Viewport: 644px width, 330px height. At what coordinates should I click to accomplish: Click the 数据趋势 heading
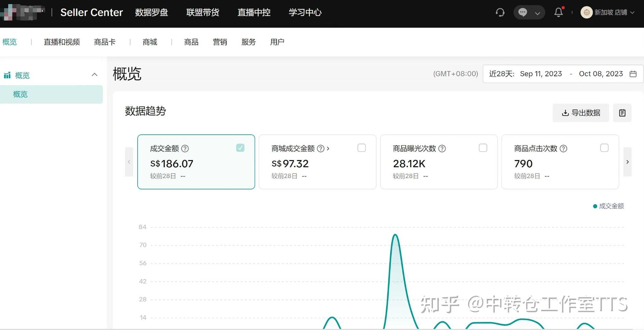[x=145, y=111]
